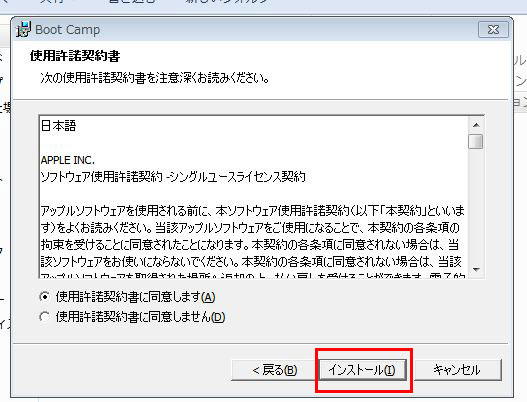Screen dimensions: 527x402
Task: Click the license scrollbar up arrow
Action: pos(476,125)
